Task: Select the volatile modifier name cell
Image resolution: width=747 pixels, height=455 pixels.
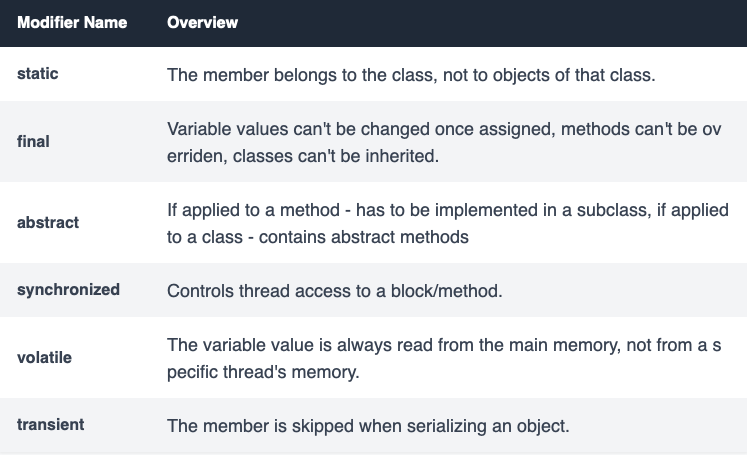Action: (x=44, y=357)
